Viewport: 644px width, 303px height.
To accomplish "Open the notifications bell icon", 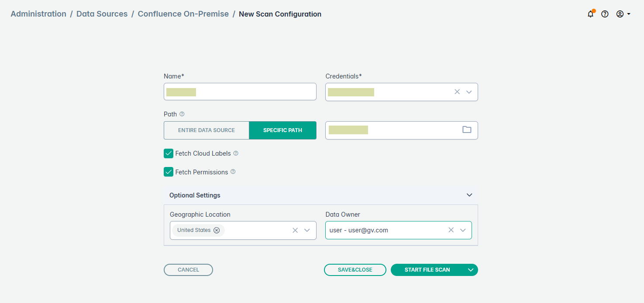I will coord(590,14).
